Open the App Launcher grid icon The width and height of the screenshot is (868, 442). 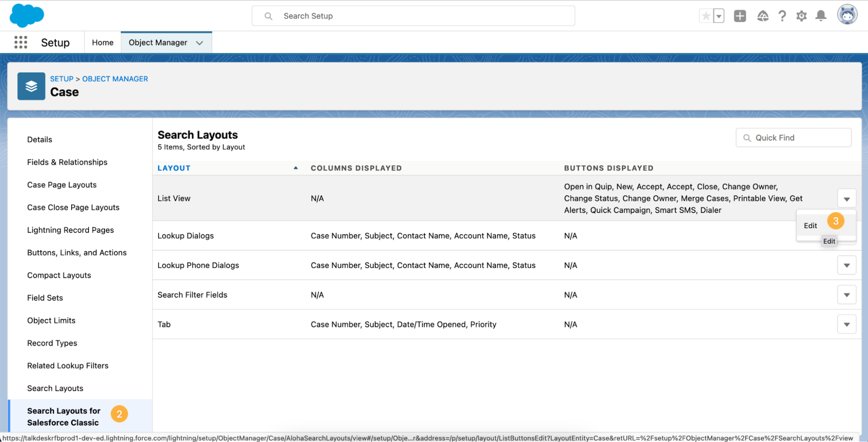[21, 43]
